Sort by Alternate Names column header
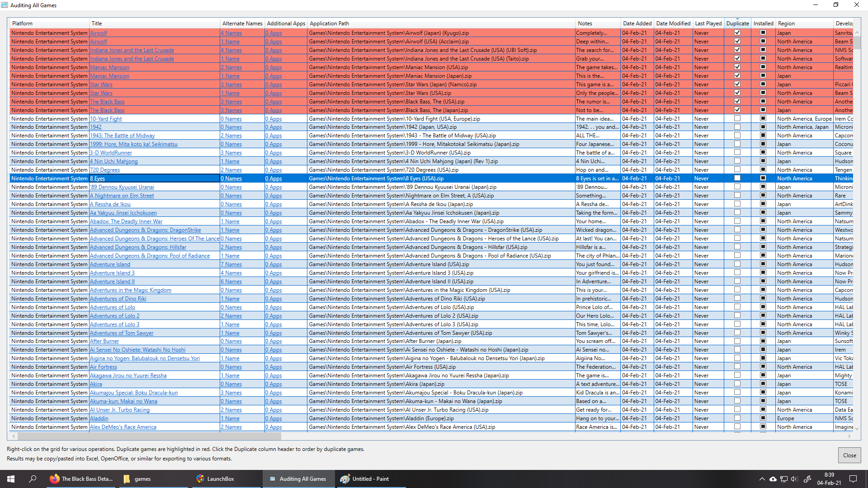The height and width of the screenshot is (488, 868). [x=242, y=23]
